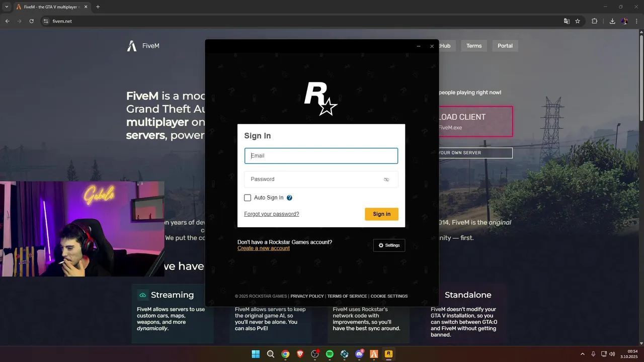The image size is (644, 362).
Task: Enable the Auto Sign In checkbox
Action: [x=248, y=198]
